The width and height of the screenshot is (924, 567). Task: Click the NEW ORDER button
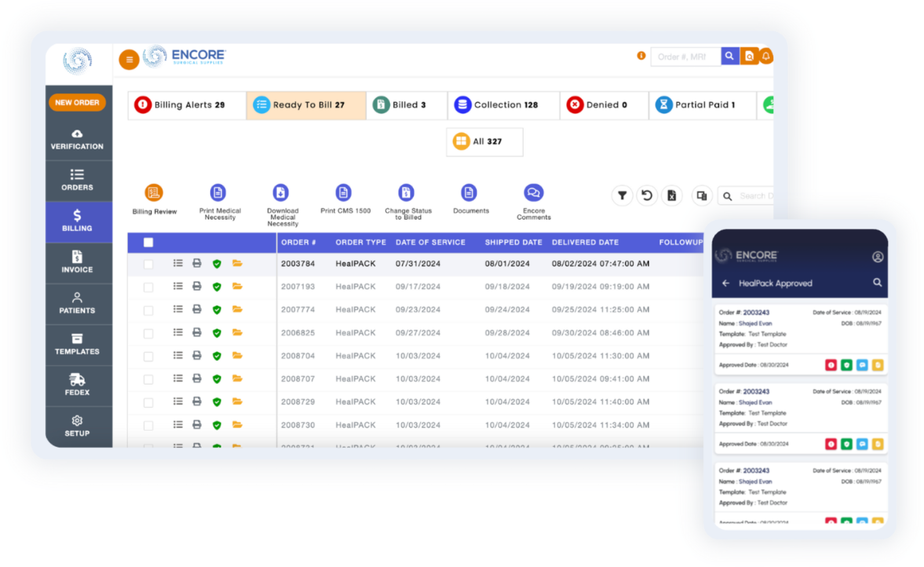pyautogui.click(x=77, y=103)
